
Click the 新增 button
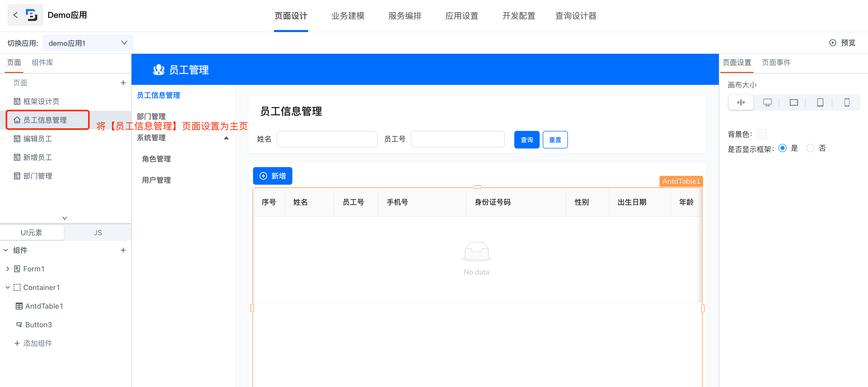[272, 176]
